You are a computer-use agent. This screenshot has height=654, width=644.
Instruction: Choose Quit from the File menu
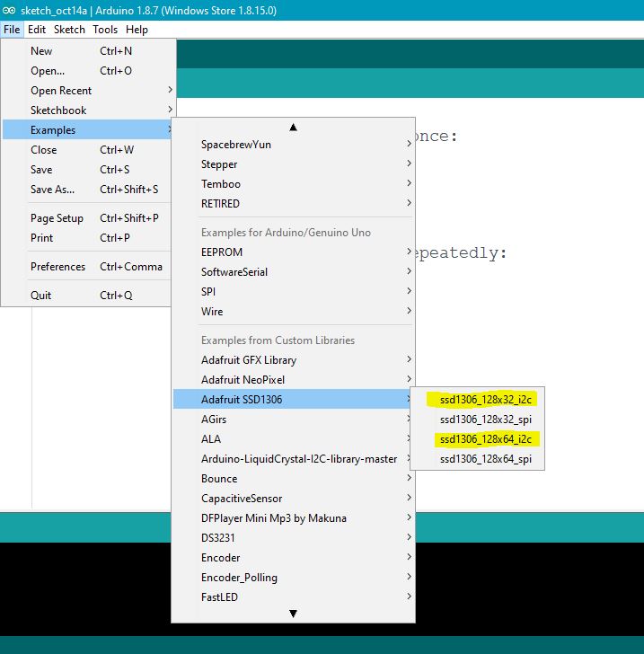(87, 296)
